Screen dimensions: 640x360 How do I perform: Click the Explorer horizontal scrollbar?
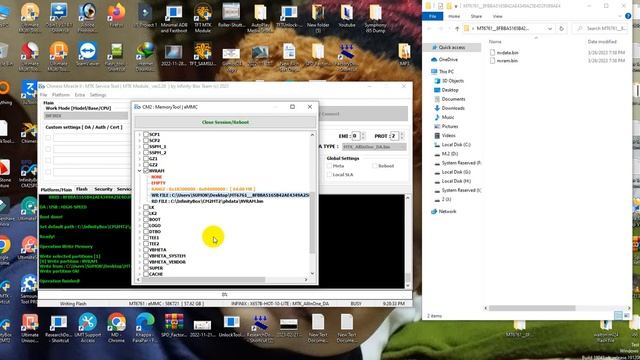[x=532, y=308]
